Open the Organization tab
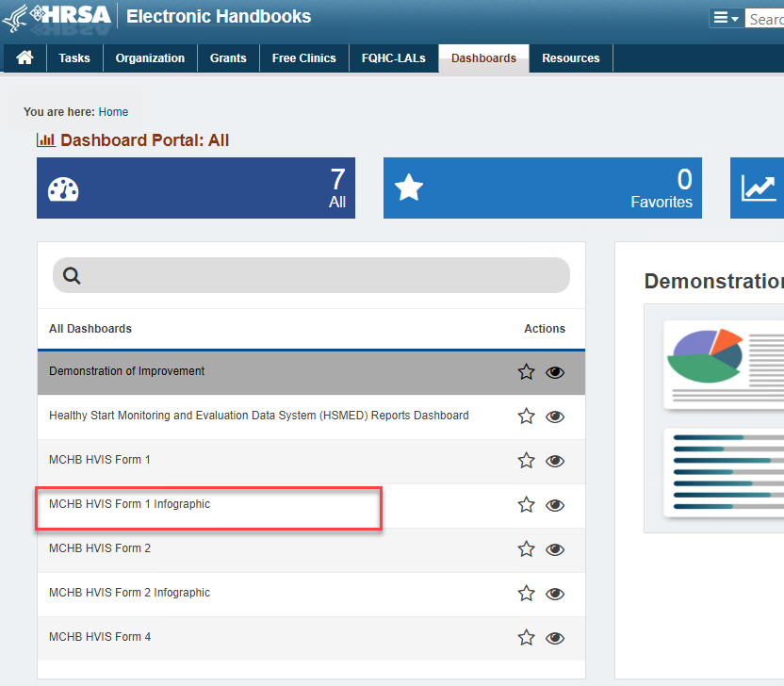The width and height of the screenshot is (784, 686). (x=150, y=58)
